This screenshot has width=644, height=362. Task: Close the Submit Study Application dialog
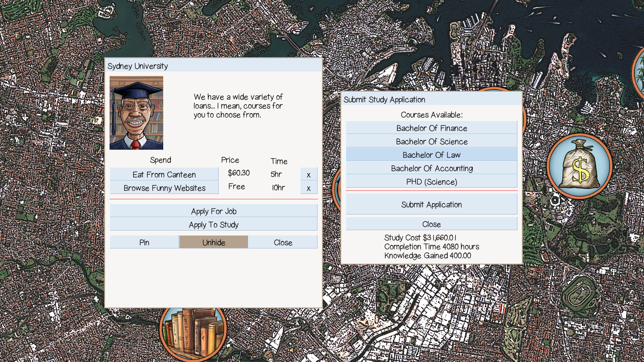tap(431, 224)
